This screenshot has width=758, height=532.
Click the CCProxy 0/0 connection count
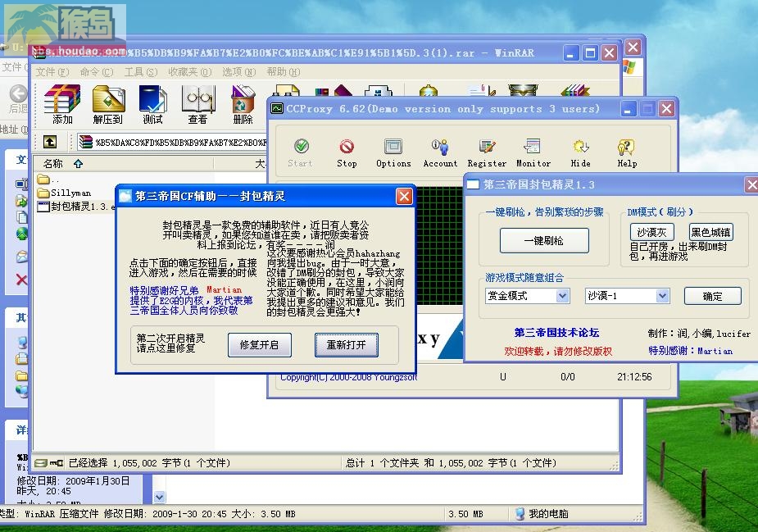(x=568, y=377)
